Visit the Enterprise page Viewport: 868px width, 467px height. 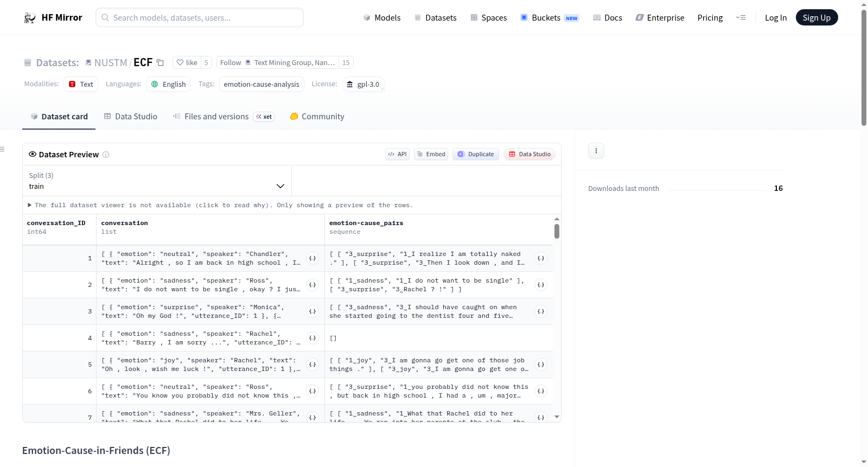tap(660, 17)
